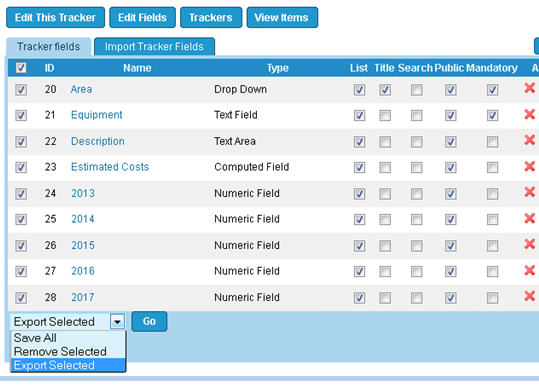Open the Tracker fields tab
The height and width of the screenshot is (389, 539).
tap(48, 46)
